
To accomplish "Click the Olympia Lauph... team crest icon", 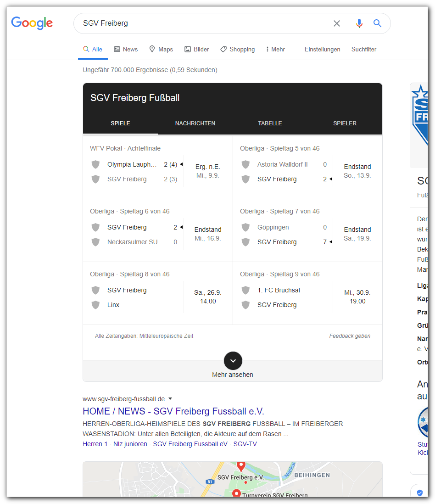I will tap(95, 165).
